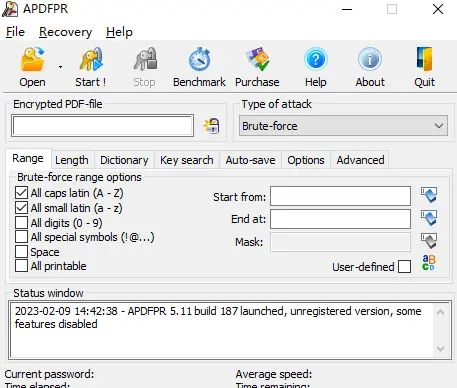Open the user-defined charset aBcD icon
Screen dimensions: 457x388
(429, 263)
